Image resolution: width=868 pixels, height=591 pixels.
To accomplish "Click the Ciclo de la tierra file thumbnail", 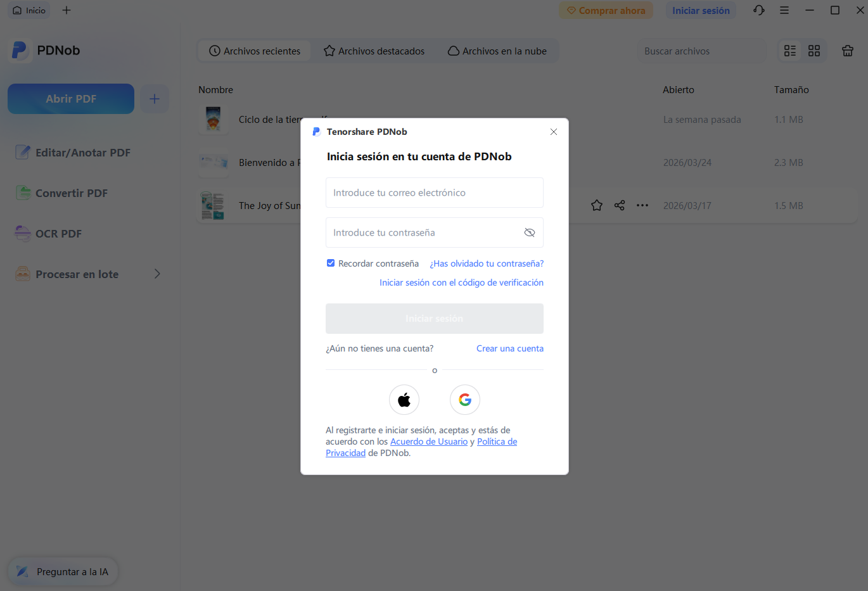I will tap(214, 119).
